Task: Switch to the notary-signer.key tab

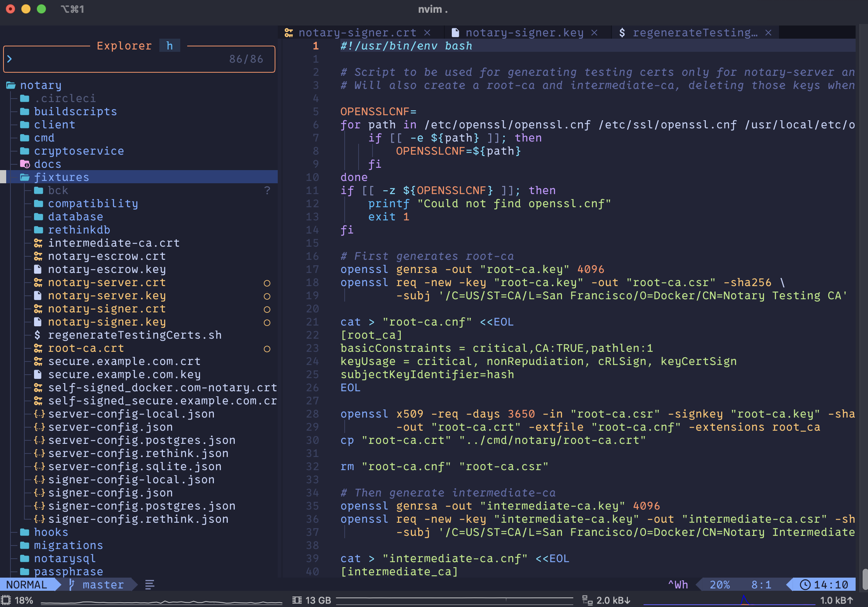Action: 524,33
